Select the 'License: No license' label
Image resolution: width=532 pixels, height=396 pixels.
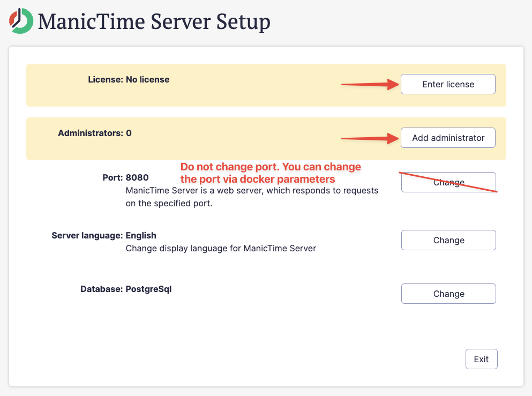tap(129, 80)
